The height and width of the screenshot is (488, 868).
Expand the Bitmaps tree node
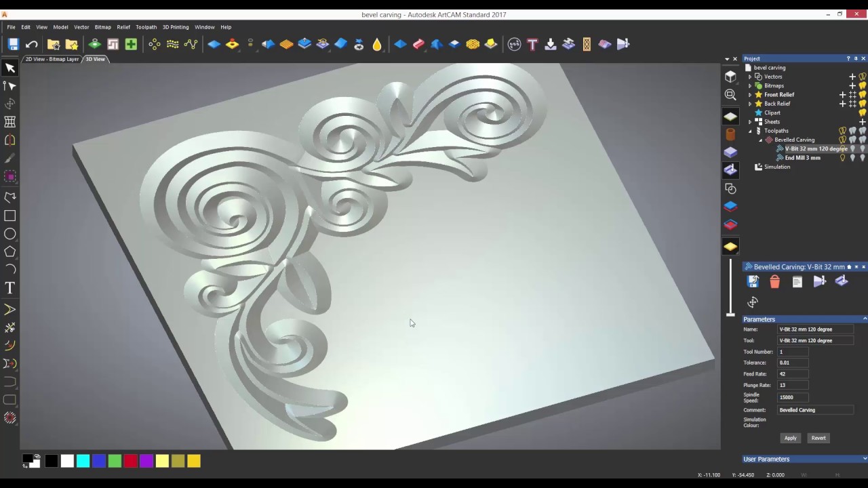pyautogui.click(x=750, y=86)
